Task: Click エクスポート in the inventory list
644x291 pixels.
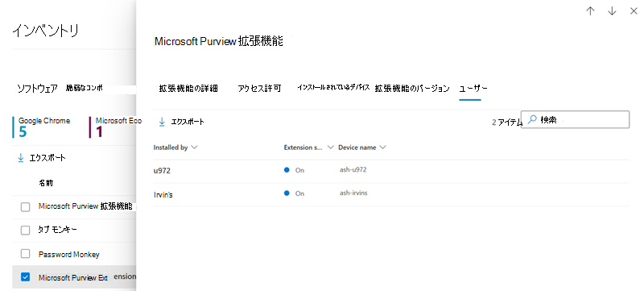Action: (47, 158)
